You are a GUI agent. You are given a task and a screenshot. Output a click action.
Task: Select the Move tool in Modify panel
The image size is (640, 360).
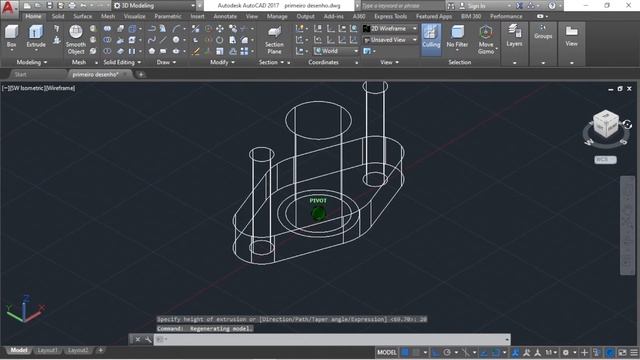[220, 29]
